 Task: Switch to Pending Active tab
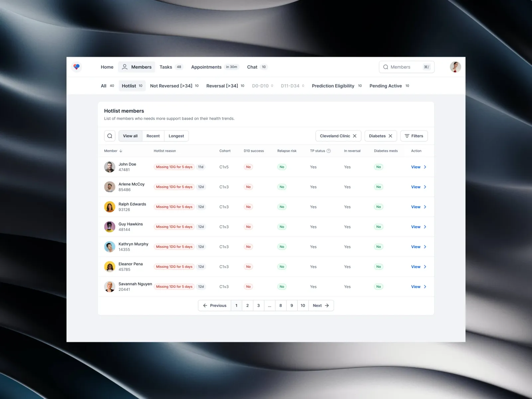(389, 86)
